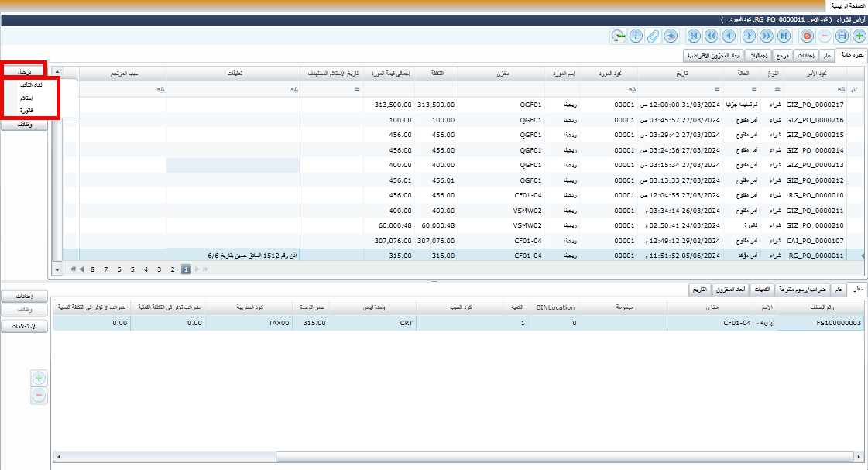Screen dimensions: 868x470
Task: Choose فاتورة in the ترحيل menu
Action: 27,111
